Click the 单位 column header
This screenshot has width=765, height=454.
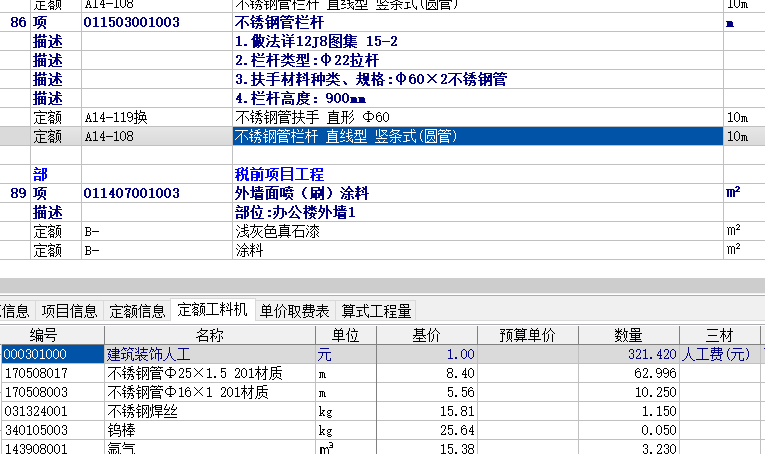[345, 335]
